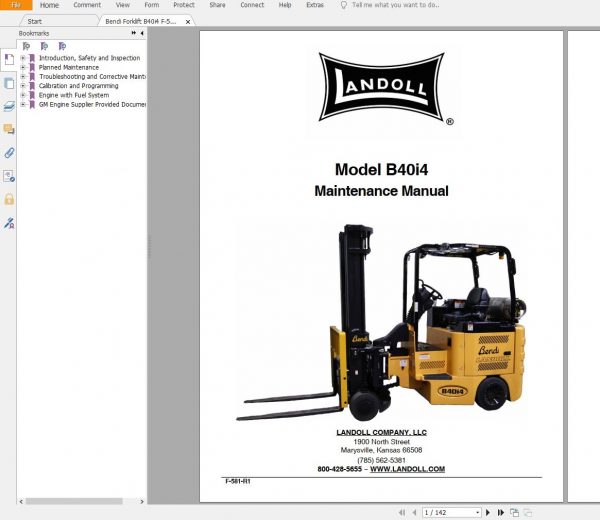Switch to the View ribbon tab

click(122, 5)
